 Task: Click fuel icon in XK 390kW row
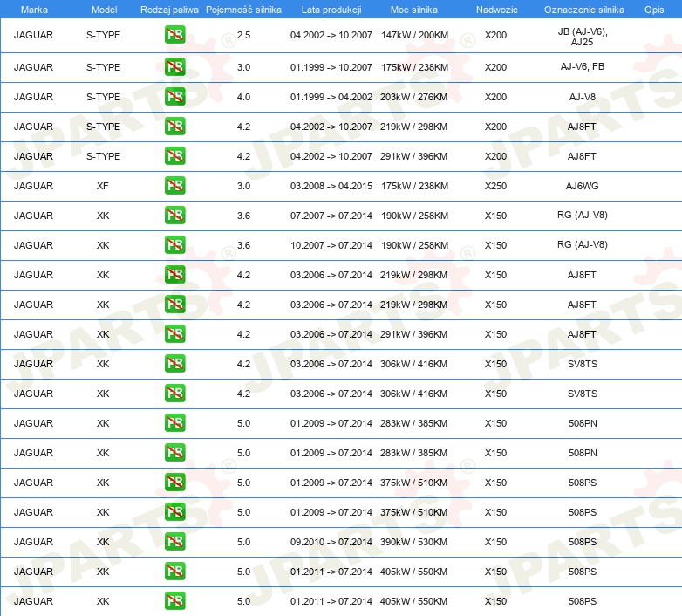coord(174,542)
